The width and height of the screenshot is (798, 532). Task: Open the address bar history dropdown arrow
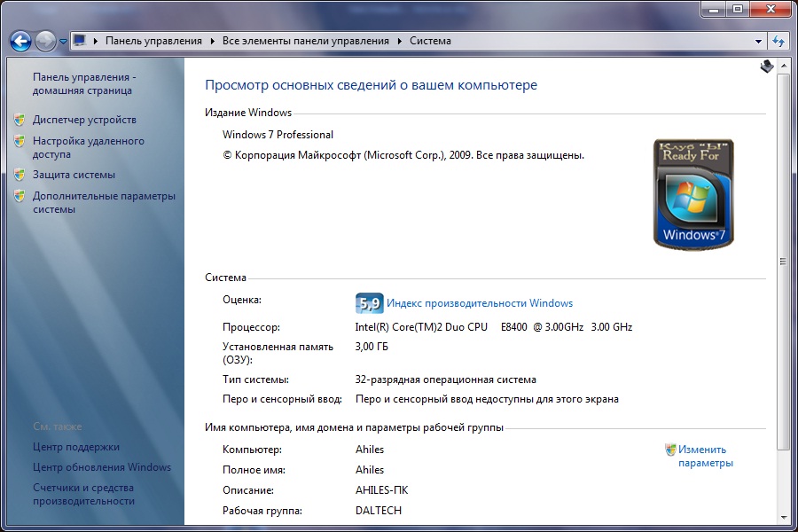[758, 41]
